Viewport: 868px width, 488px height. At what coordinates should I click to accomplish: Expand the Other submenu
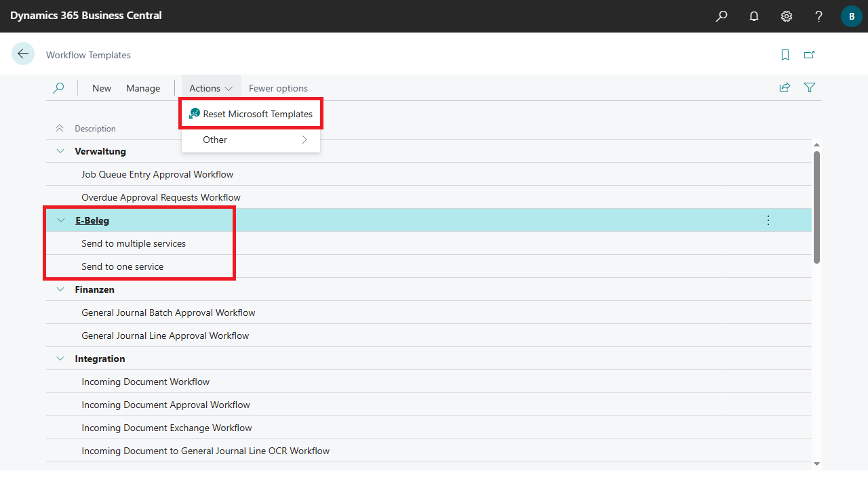point(251,140)
